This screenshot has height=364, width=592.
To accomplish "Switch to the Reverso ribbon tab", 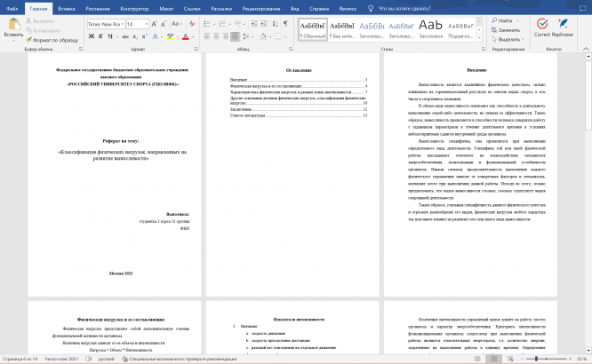I will 348,8.
